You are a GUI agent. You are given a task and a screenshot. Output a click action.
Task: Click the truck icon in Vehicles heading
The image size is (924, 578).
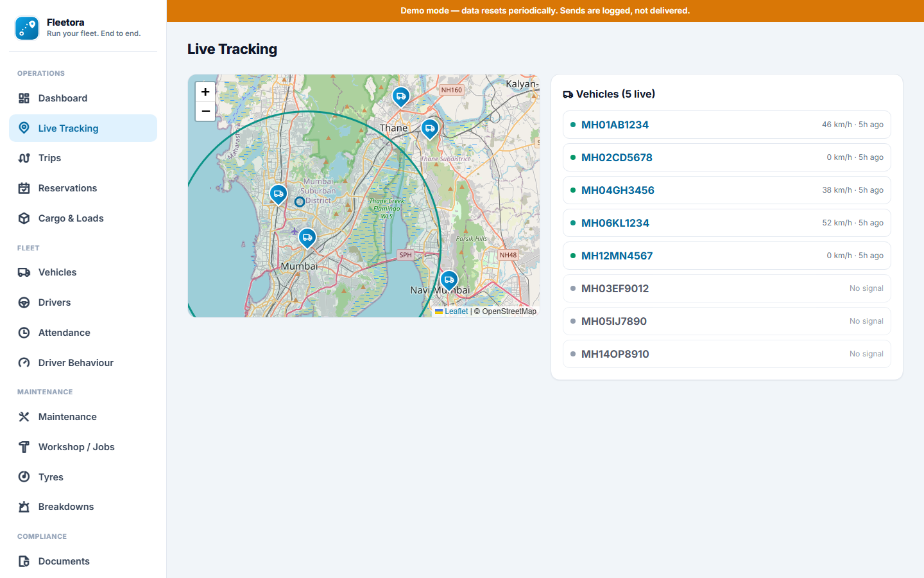pyautogui.click(x=568, y=94)
